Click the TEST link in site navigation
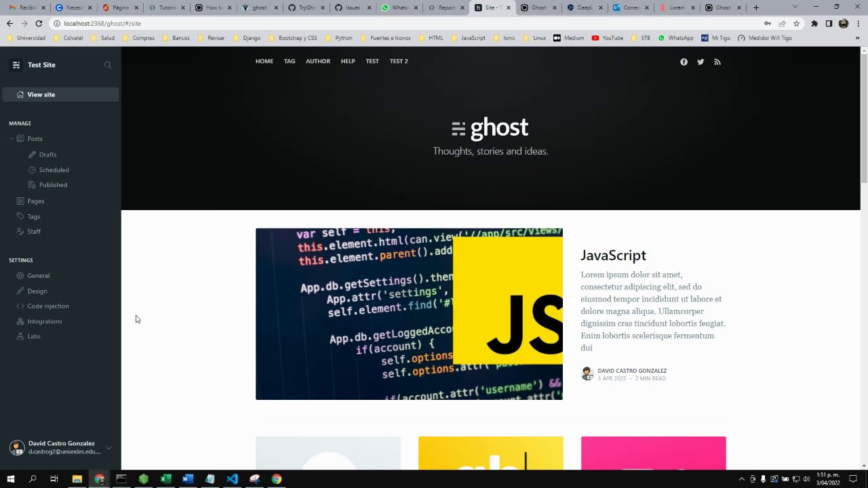The image size is (868, 488). [372, 62]
